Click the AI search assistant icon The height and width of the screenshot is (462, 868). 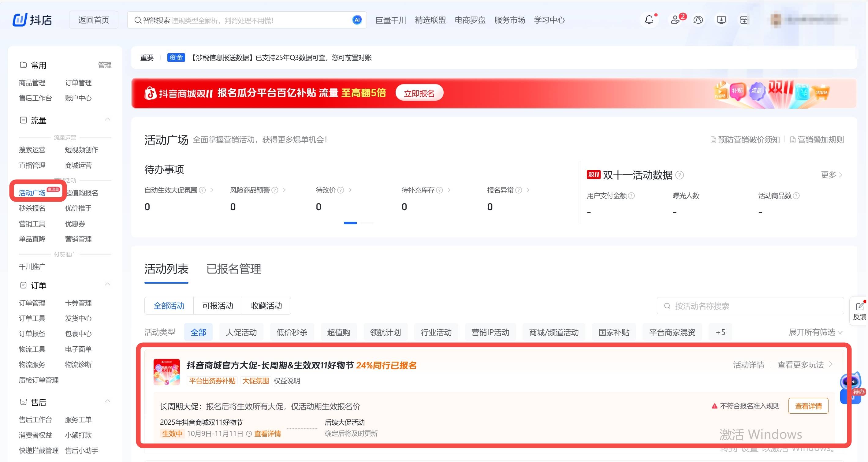pos(357,20)
